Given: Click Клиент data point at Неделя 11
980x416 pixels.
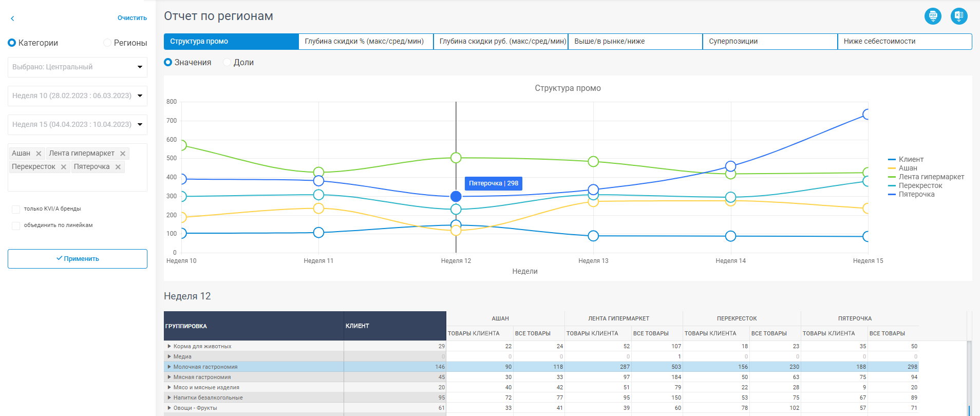Looking at the screenshot, I should [x=318, y=233].
